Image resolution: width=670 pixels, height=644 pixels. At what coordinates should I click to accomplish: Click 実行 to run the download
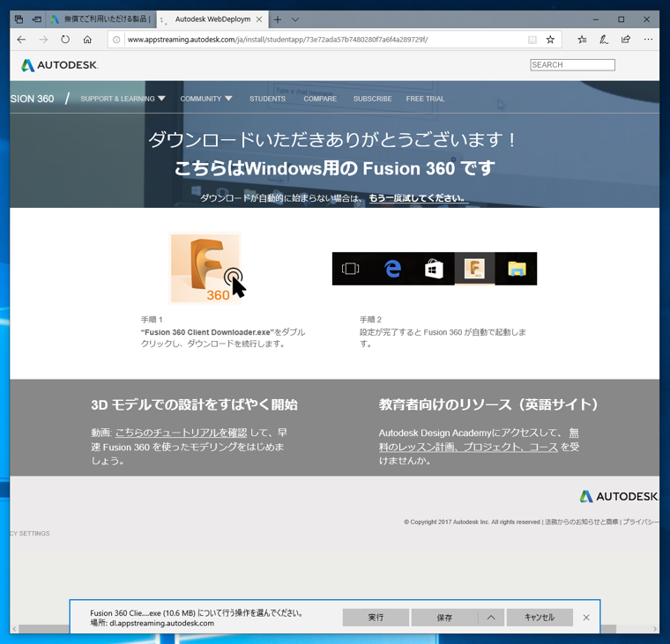point(376,618)
